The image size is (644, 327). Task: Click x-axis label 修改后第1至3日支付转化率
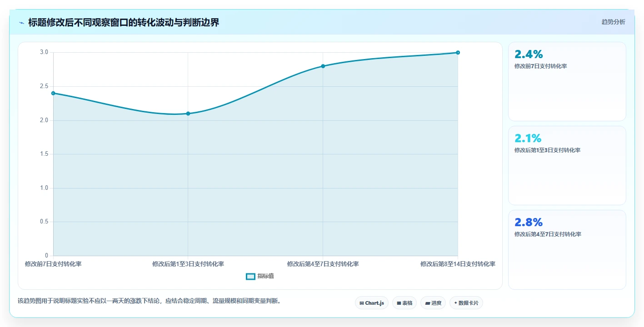coord(188,264)
